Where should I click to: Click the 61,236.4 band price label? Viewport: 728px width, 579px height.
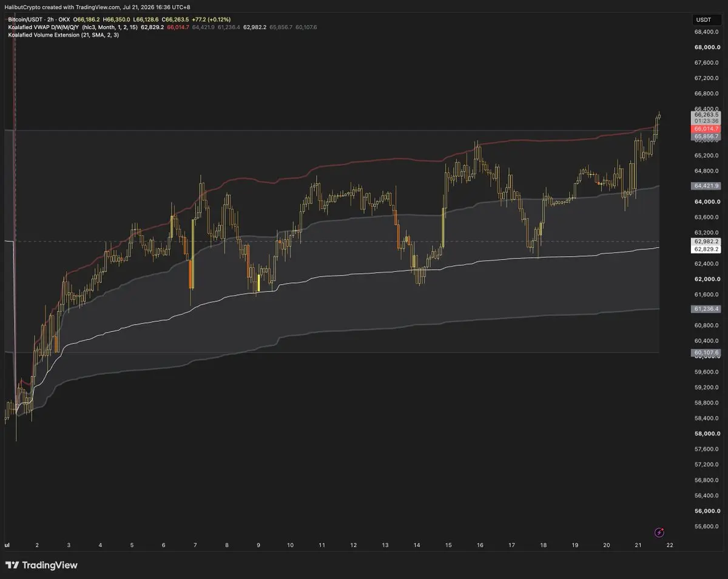[706, 309]
